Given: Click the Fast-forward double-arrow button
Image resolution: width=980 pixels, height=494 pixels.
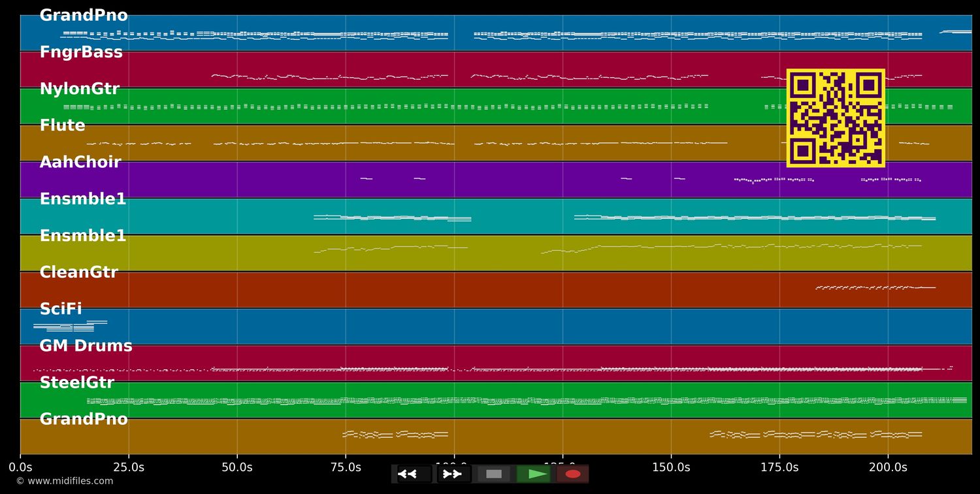Looking at the screenshot, I should pyautogui.click(x=453, y=474).
